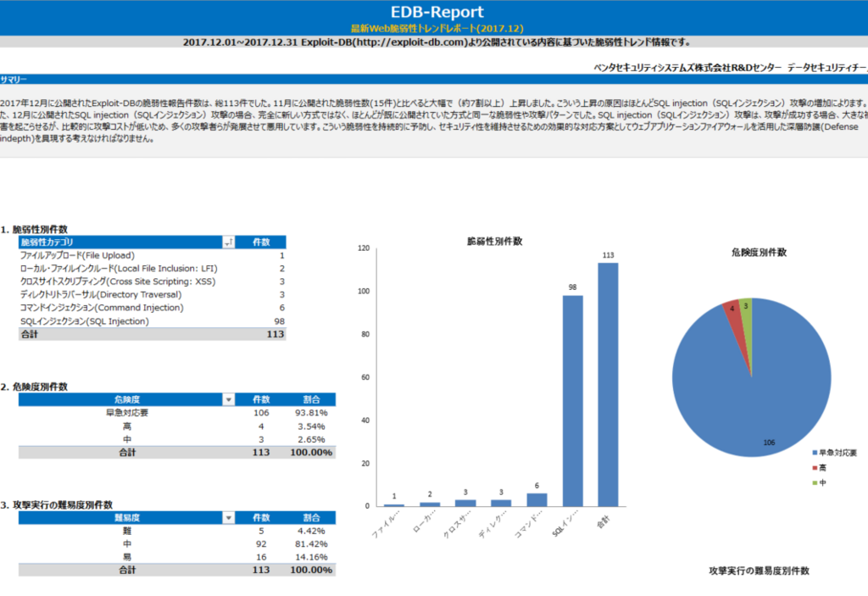Open the 危険度 column filter dropdown

click(229, 399)
